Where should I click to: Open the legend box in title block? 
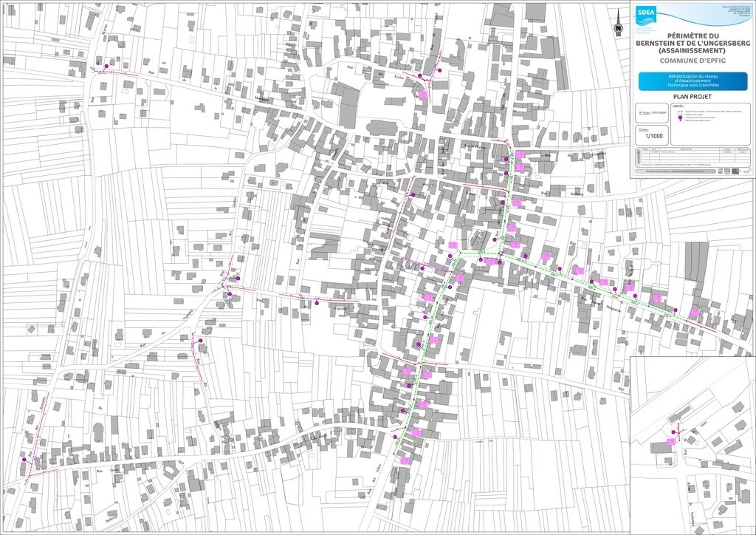709,122
